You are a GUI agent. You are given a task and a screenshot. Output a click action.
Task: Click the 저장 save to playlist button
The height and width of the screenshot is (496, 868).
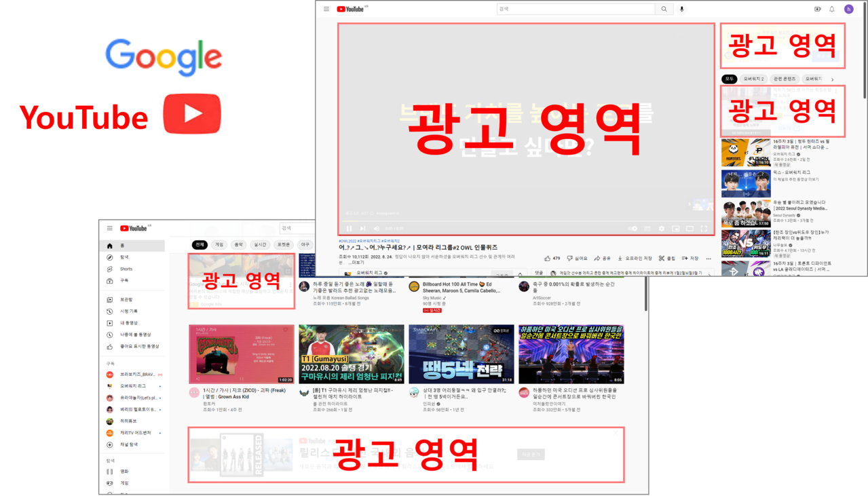tap(690, 259)
